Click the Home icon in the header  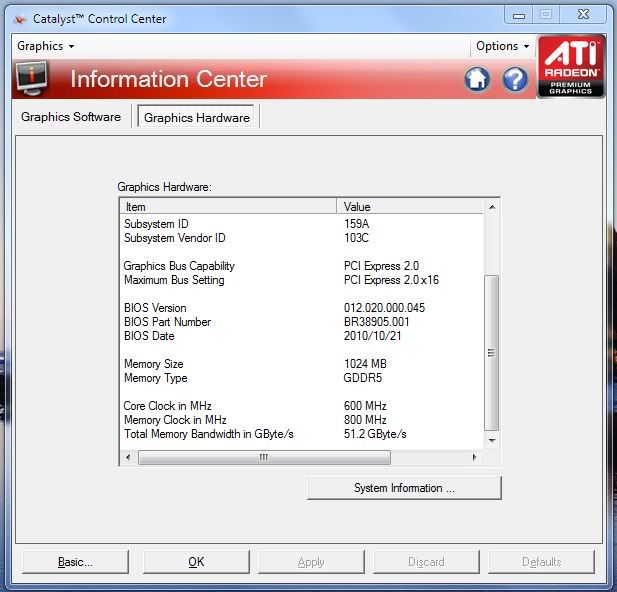pos(477,79)
